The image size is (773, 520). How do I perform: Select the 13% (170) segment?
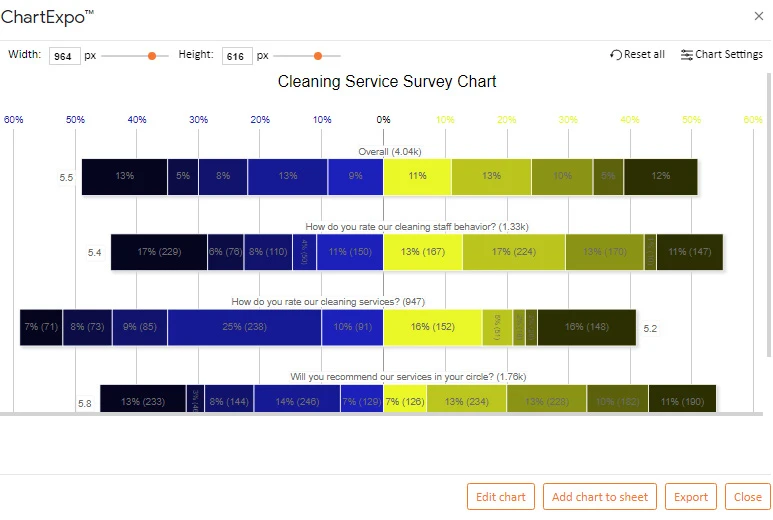coord(605,252)
